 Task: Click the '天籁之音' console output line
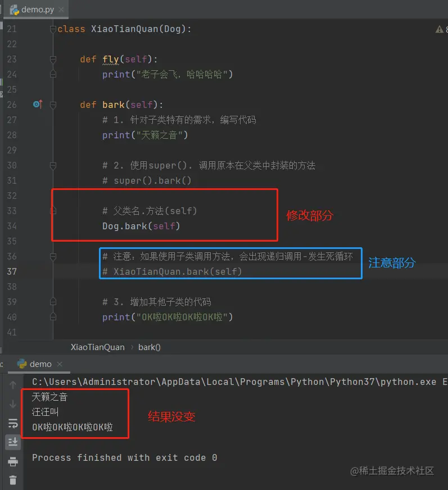[49, 397]
